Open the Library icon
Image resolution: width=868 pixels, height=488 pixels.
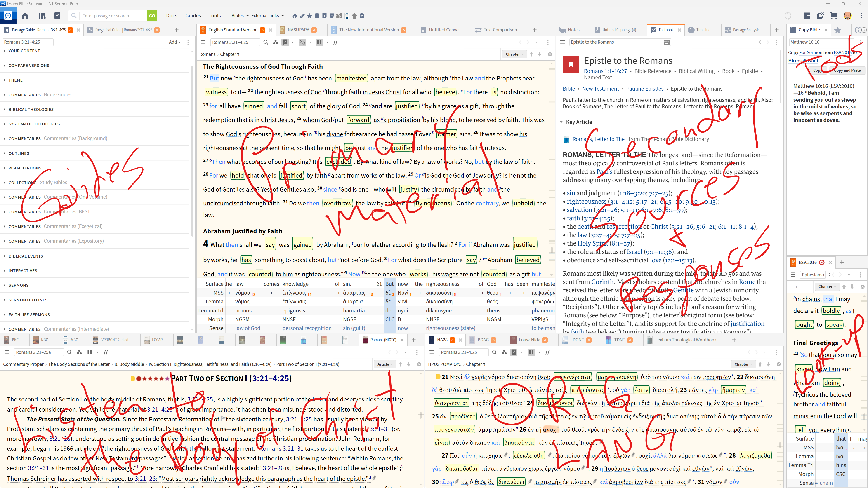[42, 16]
